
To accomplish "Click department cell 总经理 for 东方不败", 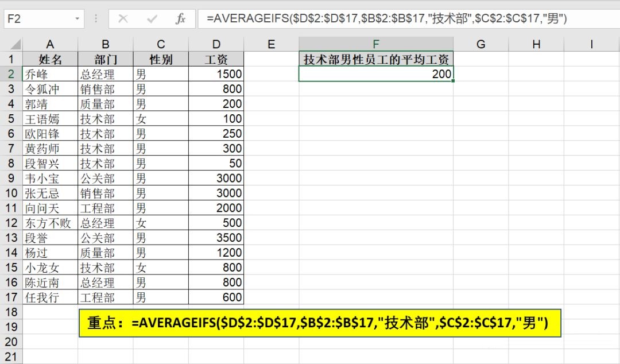I will pyautogui.click(x=106, y=223).
